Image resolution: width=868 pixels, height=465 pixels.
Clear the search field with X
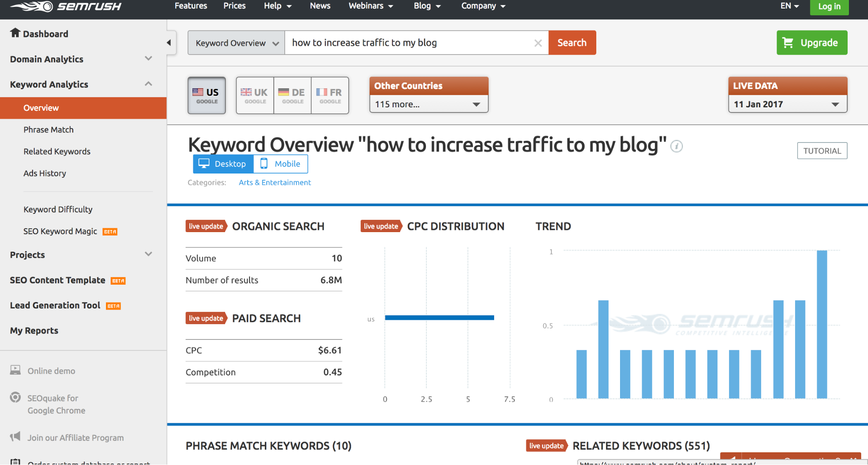click(538, 43)
